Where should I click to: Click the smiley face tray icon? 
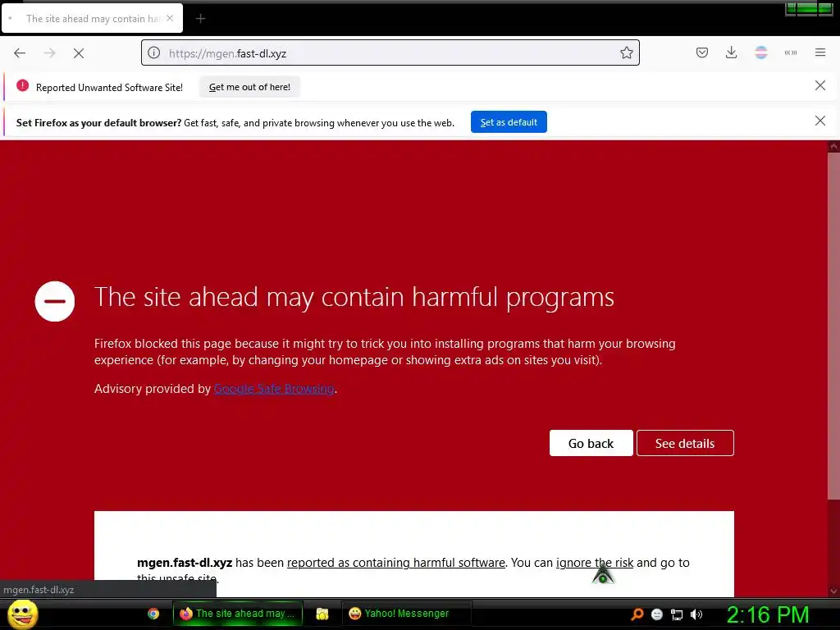tap(657, 614)
